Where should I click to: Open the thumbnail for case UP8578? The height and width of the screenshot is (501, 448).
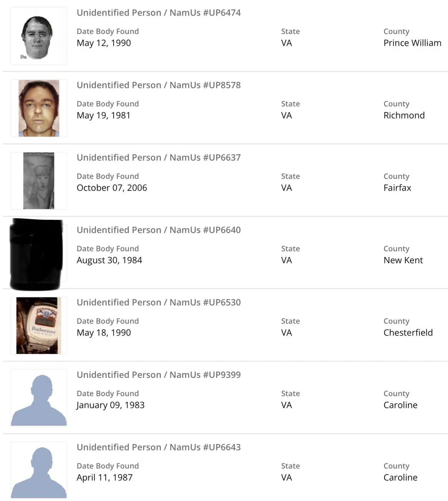[39, 108]
